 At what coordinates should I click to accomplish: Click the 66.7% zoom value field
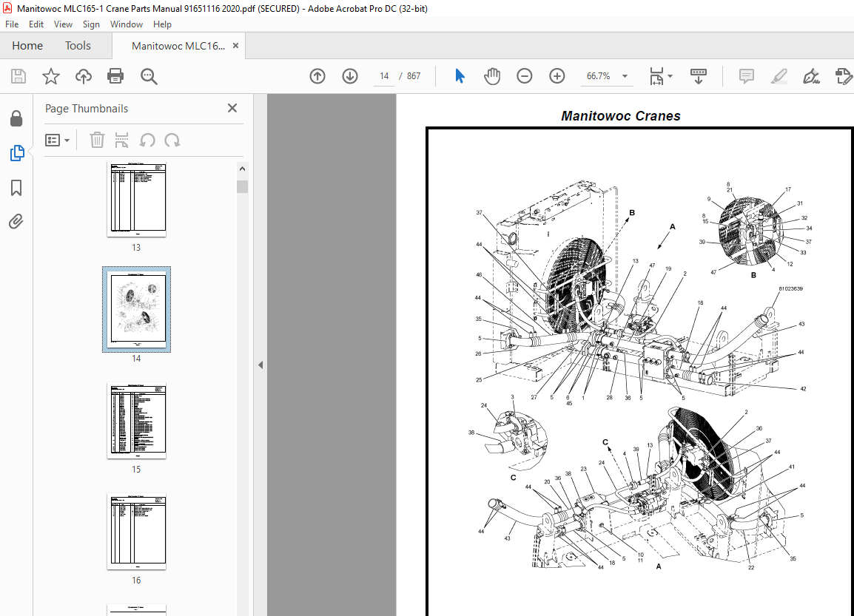click(x=599, y=76)
